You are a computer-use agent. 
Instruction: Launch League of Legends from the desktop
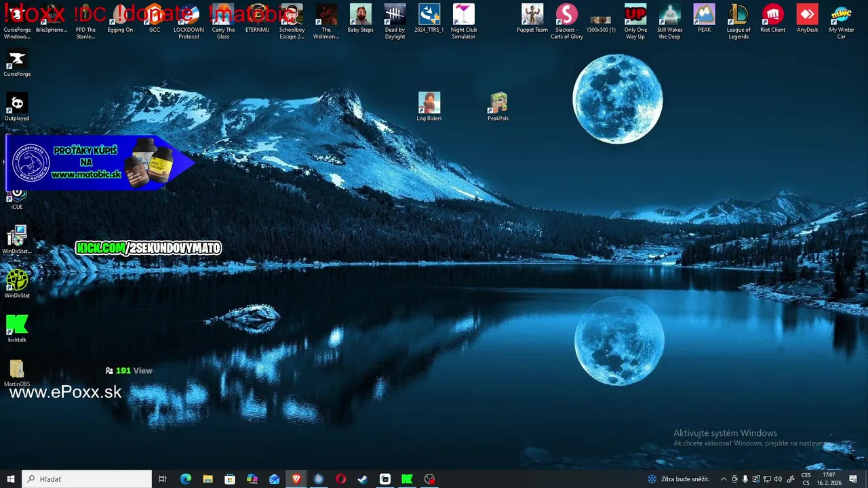[738, 22]
